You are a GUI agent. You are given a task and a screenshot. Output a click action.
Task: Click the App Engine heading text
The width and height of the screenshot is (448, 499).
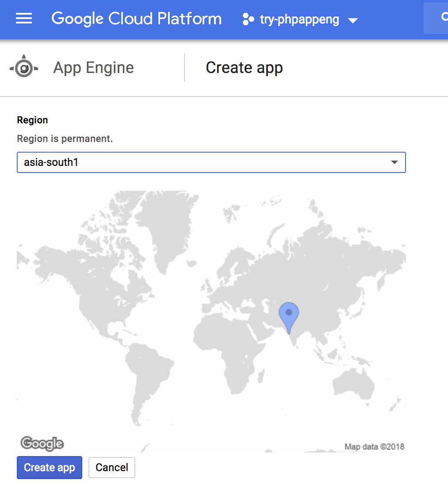pyautogui.click(x=94, y=68)
